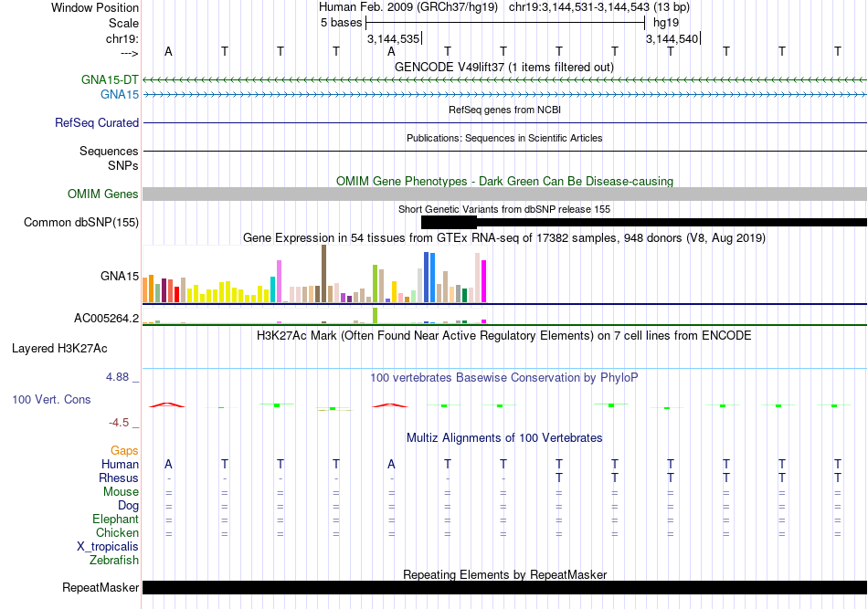Image resolution: width=868 pixels, height=609 pixels.
Task: Click 'Short Genetic Variants from dbSNP release 155' title
Action: pos(504,209)
